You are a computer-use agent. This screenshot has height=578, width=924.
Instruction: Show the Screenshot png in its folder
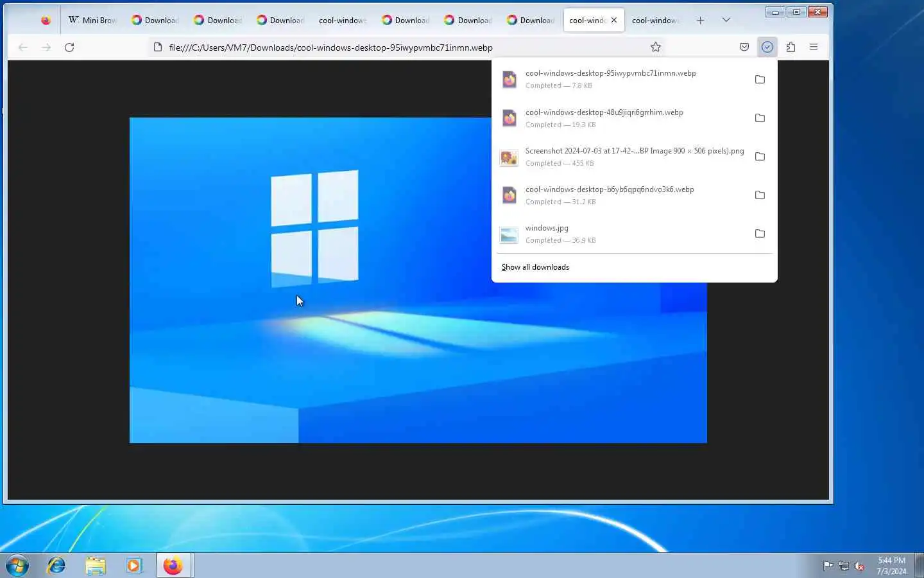760,157
